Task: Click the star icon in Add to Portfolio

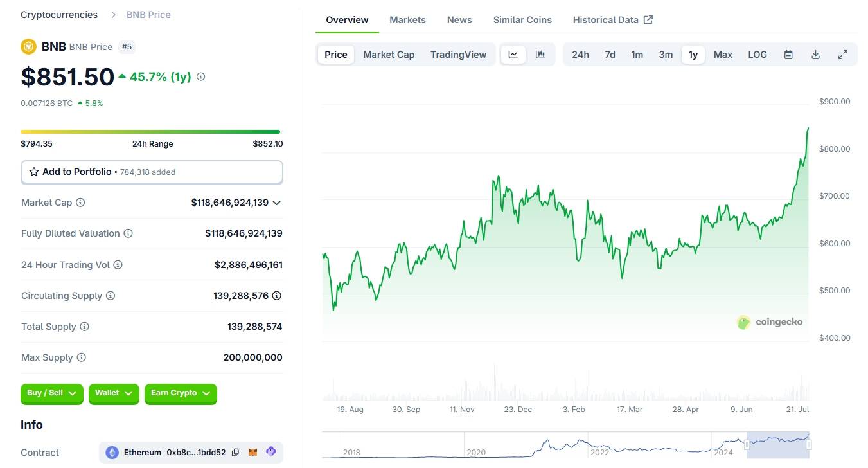Action: (x=34, y=172)
